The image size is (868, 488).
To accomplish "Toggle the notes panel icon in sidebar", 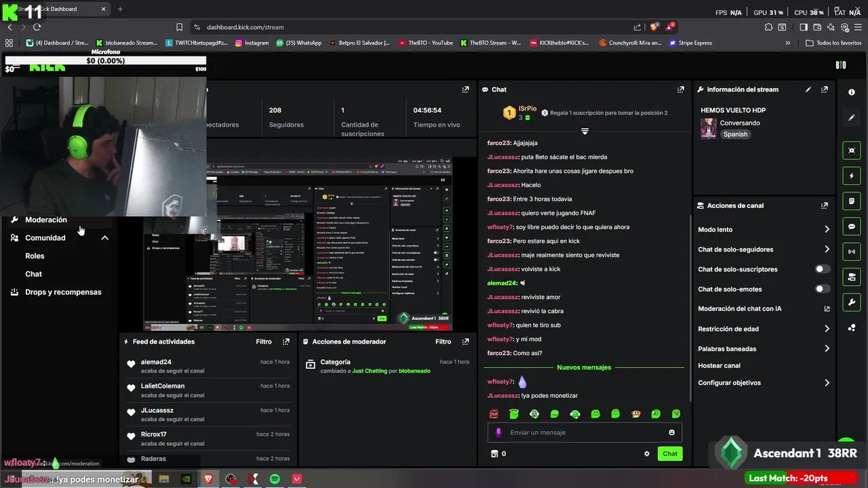I will point(852,201).
